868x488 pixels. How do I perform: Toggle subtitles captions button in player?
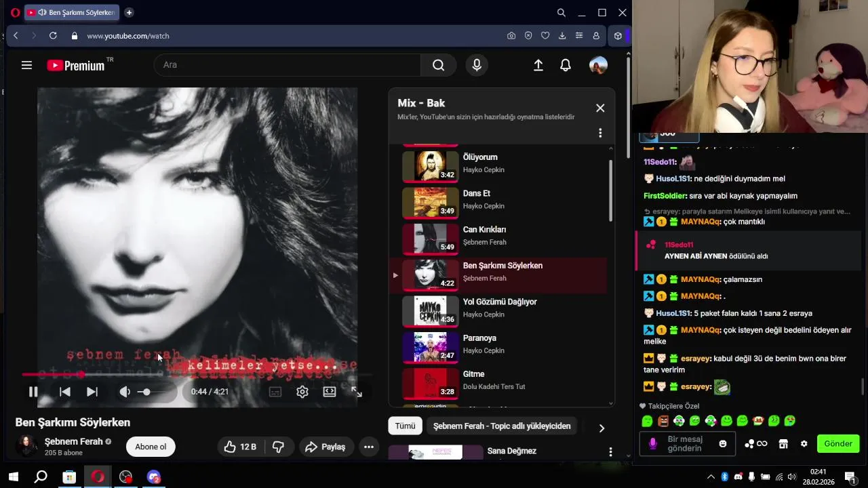275,392
